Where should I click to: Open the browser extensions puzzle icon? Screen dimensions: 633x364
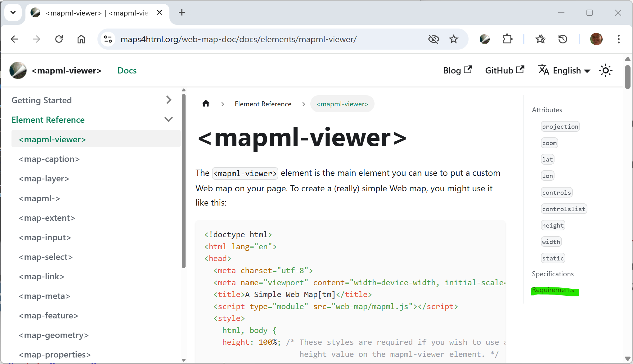coord(507,39)
